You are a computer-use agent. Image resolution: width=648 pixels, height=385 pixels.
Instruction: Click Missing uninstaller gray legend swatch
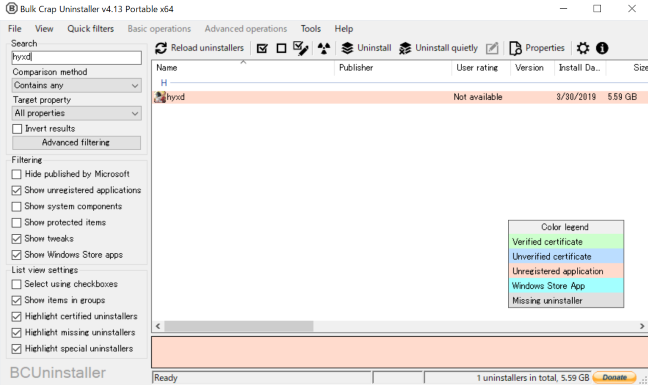click(566, 300)
